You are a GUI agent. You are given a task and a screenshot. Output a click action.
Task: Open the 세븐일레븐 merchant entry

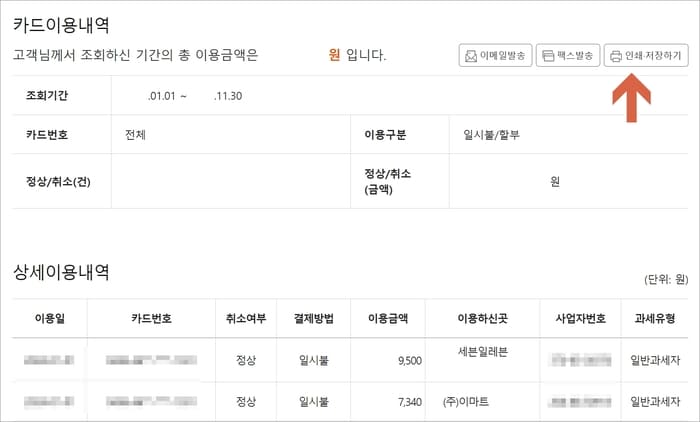(483, 352)
